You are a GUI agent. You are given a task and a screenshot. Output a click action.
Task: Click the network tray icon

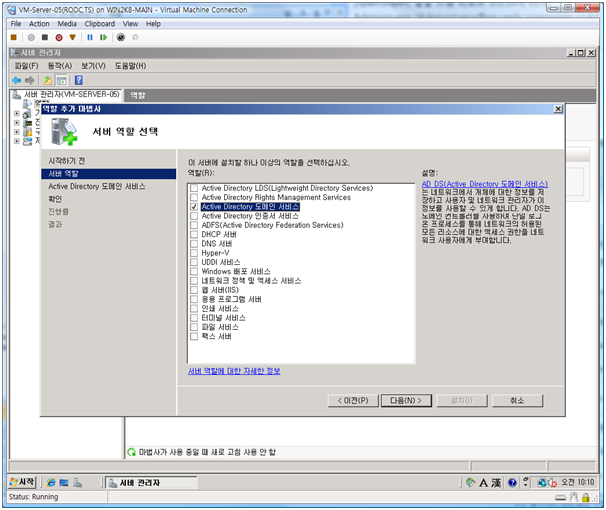point(542,483)
